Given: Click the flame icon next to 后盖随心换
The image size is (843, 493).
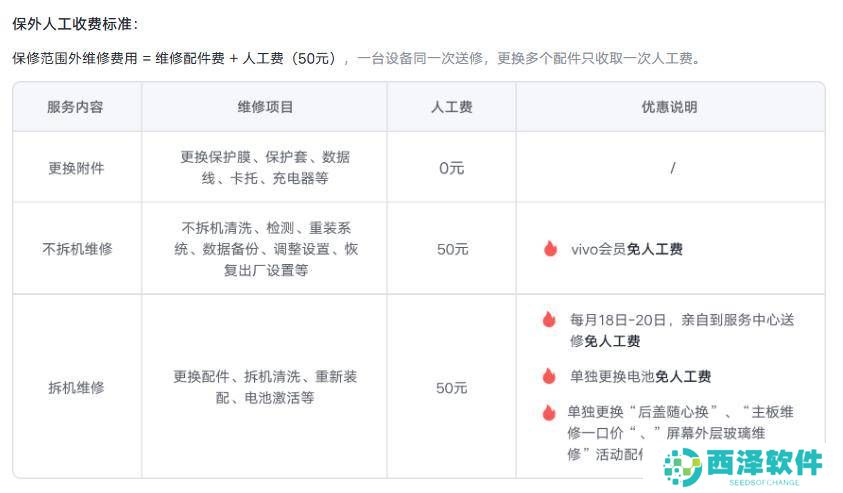Looking at the screenshot, I should pos(549,412).
